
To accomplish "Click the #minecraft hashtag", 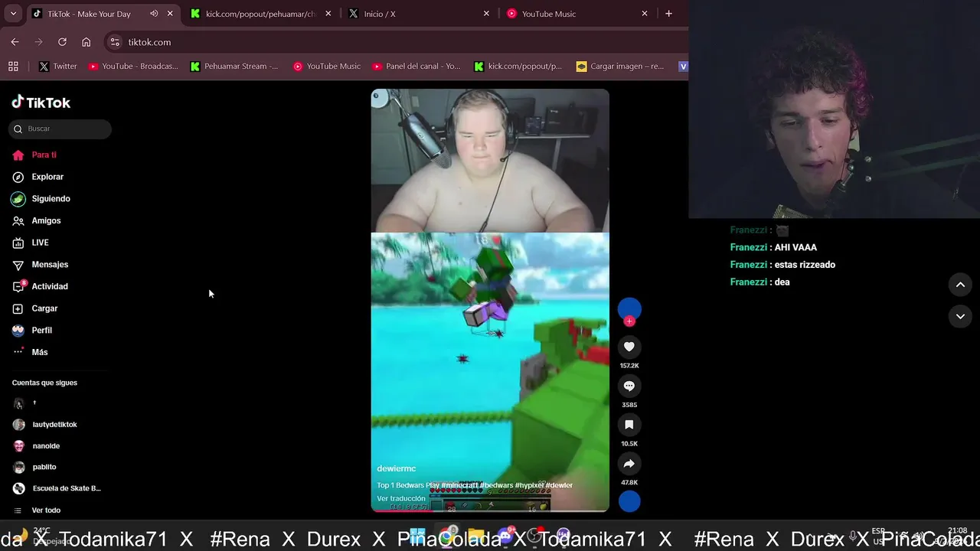I will [460, 485].
